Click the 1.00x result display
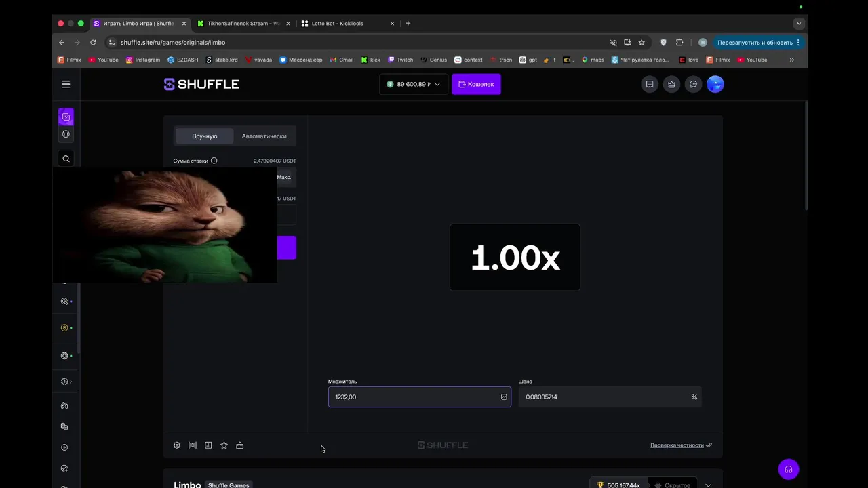This screenshot has height=488, width=868. coord(515,258)
